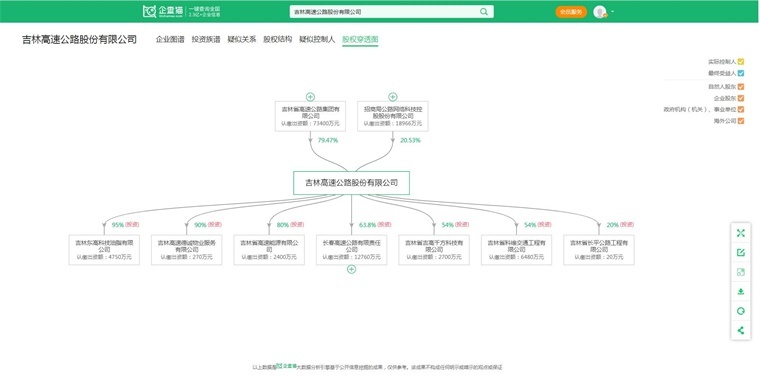Switch to the 投资族谱 tab
Image resolution: width=760 pixels, height=377 pixels.
206,40
